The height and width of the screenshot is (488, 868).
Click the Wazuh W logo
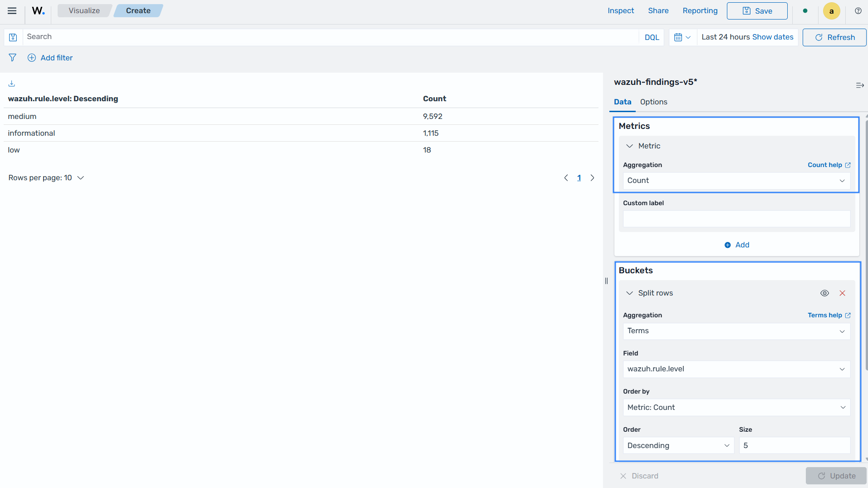click(x=38, y=10)
